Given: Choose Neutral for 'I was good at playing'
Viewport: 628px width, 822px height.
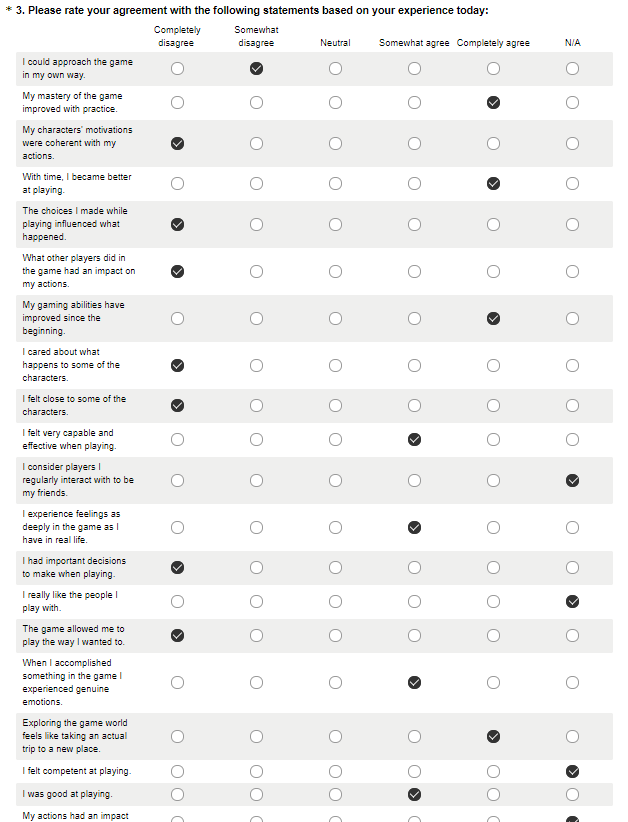Looking at the screenshot, I should 335,794.
